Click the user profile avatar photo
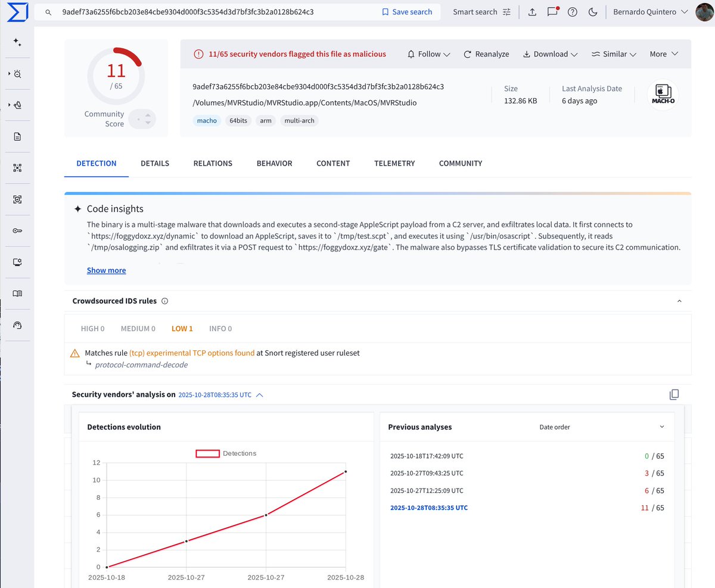This screenshot has height=588, width=715. tap(705, 12)
